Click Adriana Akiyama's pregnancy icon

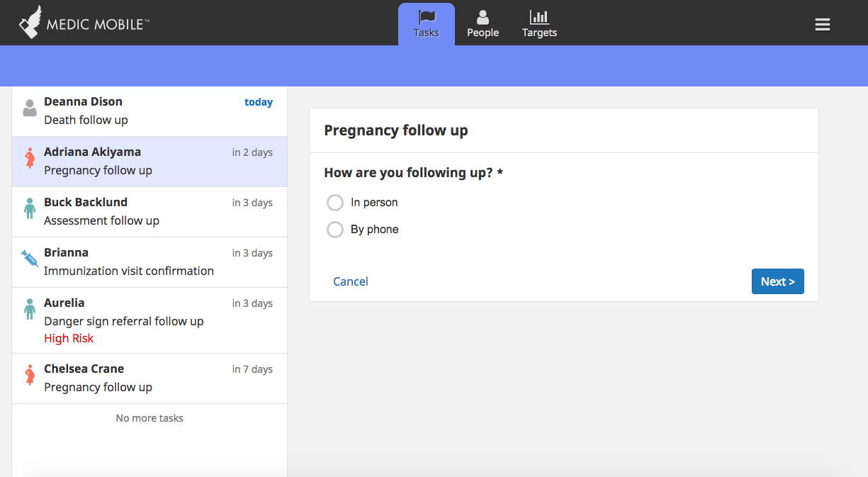30,158
